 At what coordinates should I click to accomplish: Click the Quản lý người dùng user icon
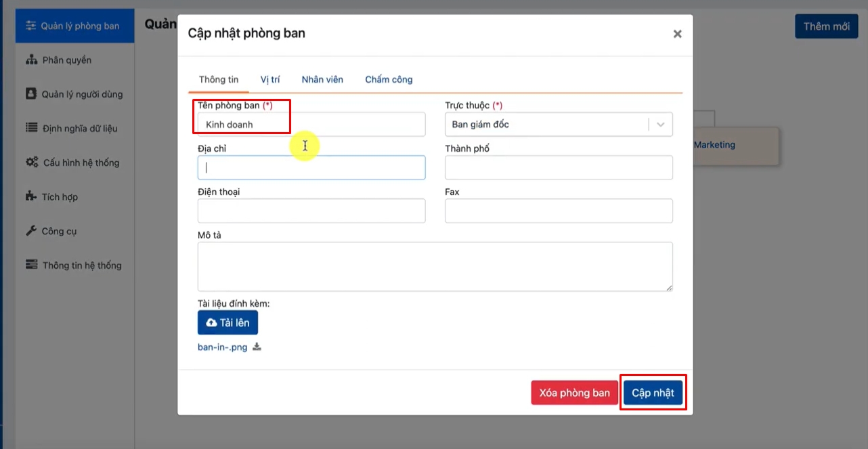pos(30,94)
